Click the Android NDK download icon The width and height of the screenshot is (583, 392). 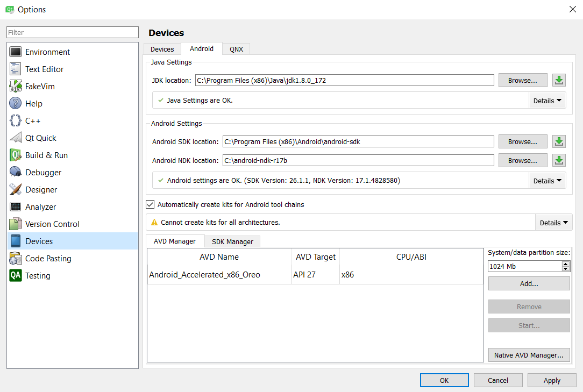559,160
